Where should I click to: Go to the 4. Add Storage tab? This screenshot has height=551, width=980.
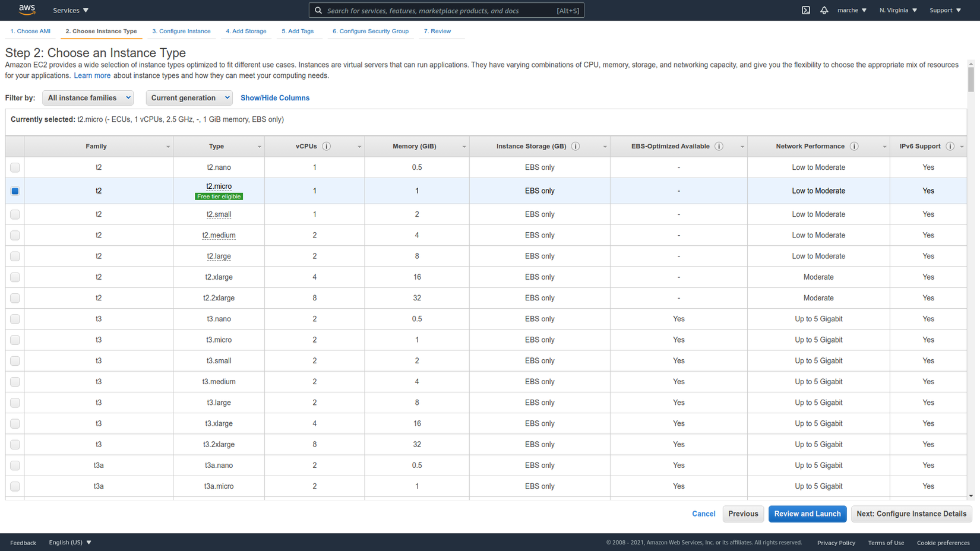point(246,31)
